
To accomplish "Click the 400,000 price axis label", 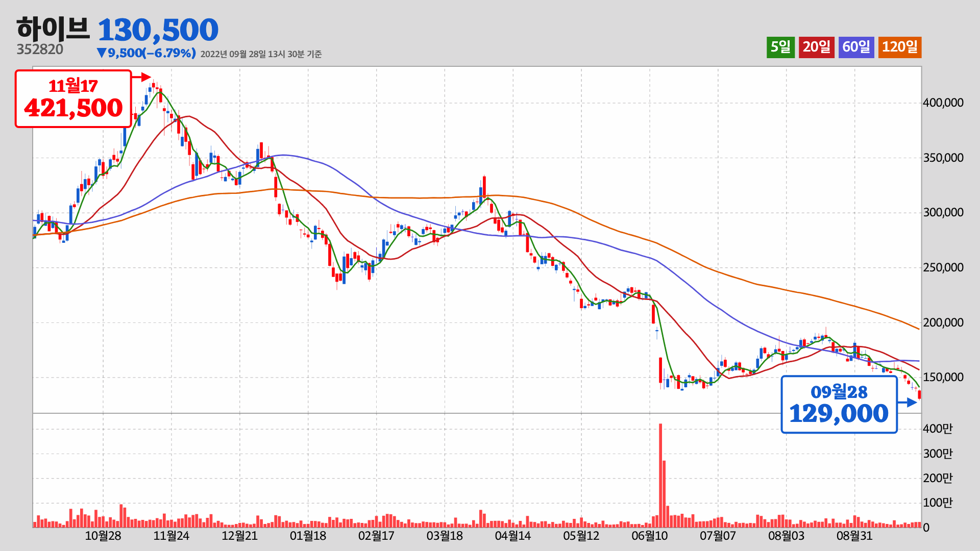I will (943, 103).
